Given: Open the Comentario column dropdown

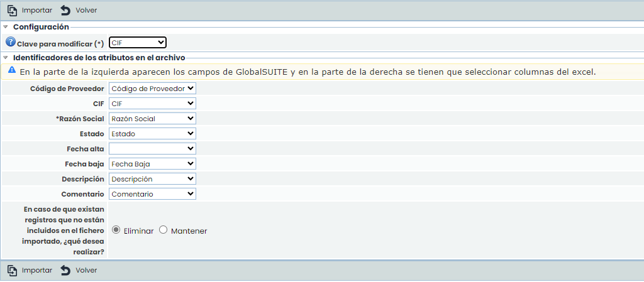Looking at the screenshot, I should tap(152, 194).
